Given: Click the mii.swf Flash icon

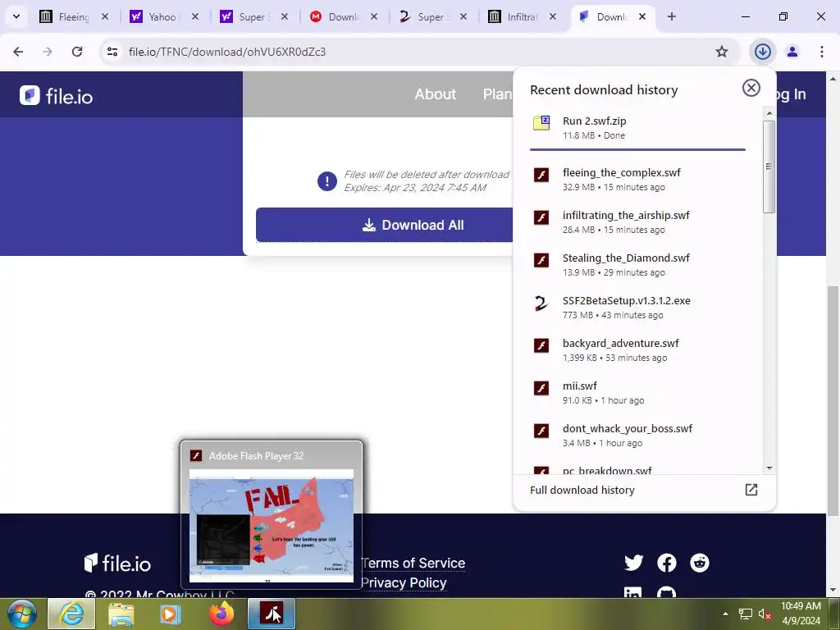Looking at the screenshot, I should pos(541,388).
